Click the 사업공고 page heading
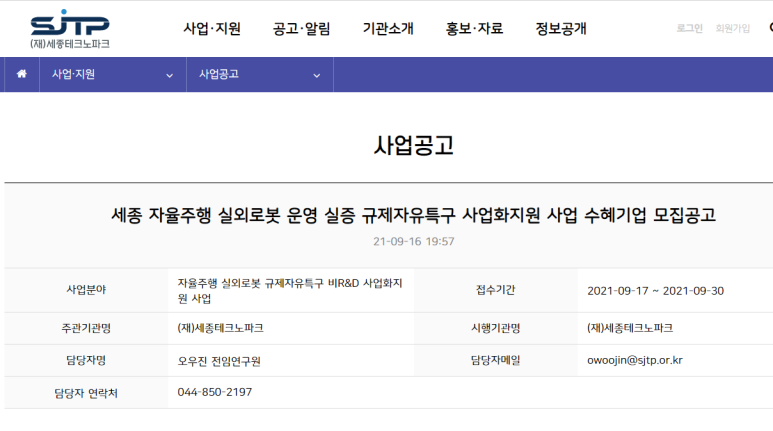 click(414, 145)
